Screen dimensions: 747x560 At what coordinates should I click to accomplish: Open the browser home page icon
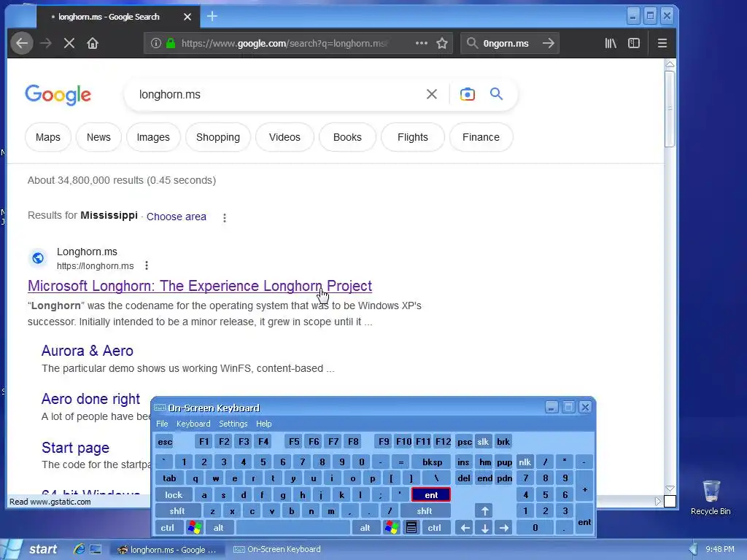click(93, 43)
